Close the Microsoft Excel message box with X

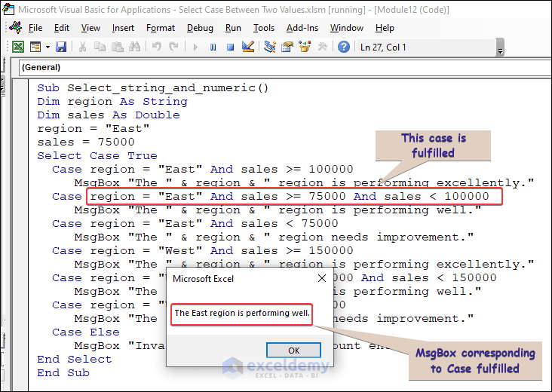pyautogui.click(x=322, y=278)
